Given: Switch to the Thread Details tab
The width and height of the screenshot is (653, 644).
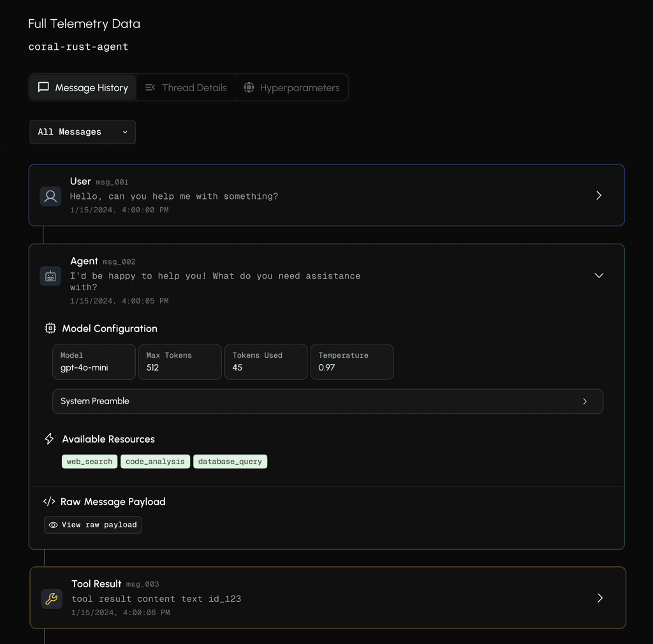Looking at the screenshot, I should click(186, 87).
